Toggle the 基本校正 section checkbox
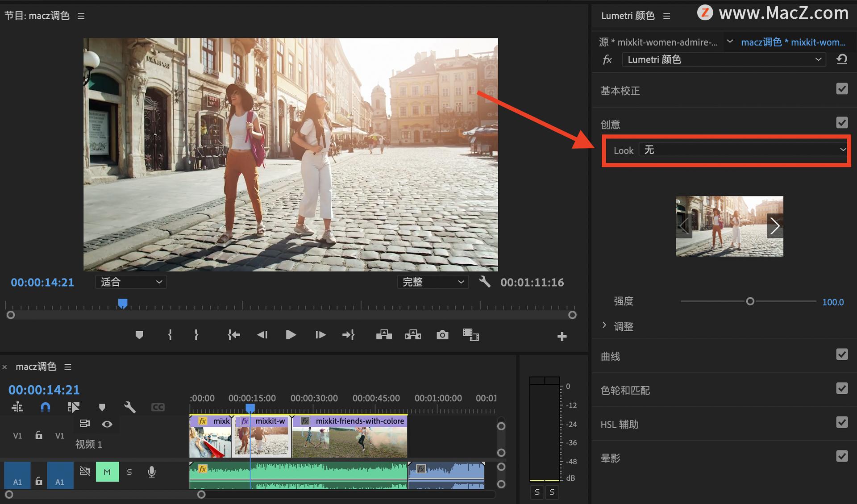This screenshot has height=504, width=857. coord(842,89)
